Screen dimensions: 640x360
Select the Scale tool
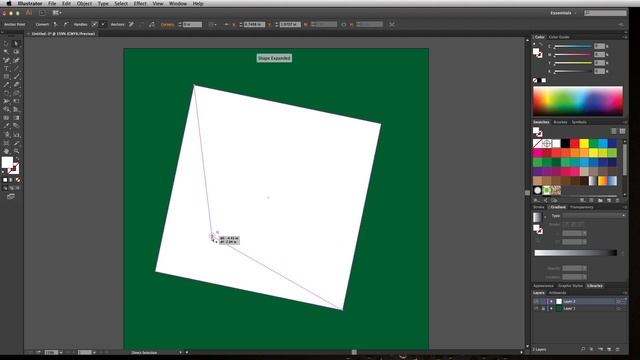pos(16,93)
